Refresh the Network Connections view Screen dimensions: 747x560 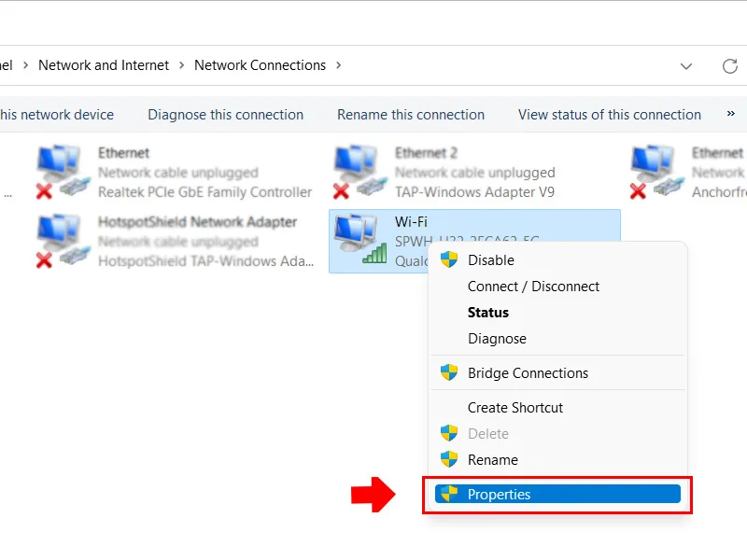point(729,65)
